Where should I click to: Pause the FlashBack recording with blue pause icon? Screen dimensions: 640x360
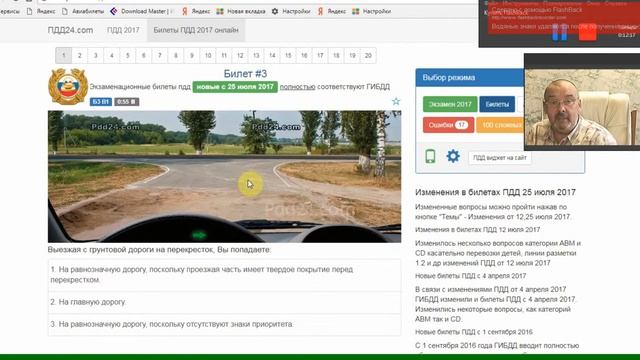click(560, 33)
